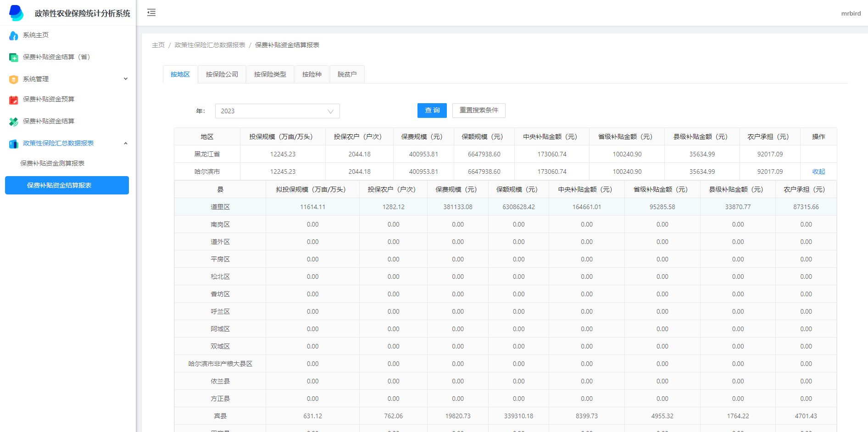Click 宾县 value 631.12
The height and width of the screenshot is (432, 868).
pyautogui.click(x=313, y=416)
